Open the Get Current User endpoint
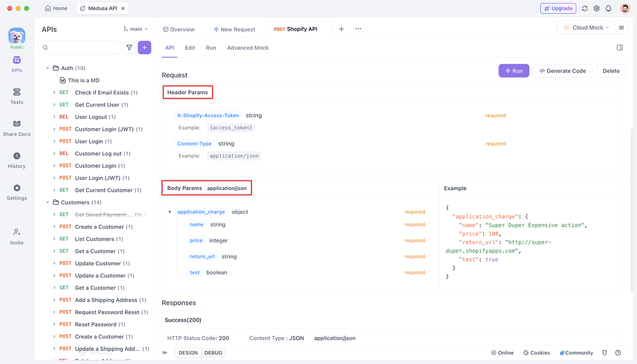The width and height of the screenshot is (637, 364). coord(97,105)
